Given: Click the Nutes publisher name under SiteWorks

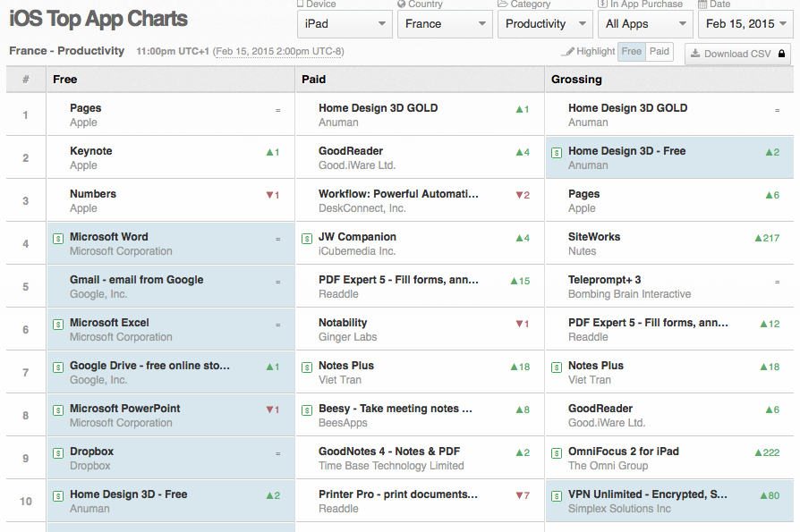Looking at the screenshot, I should (x=583, y=251).
